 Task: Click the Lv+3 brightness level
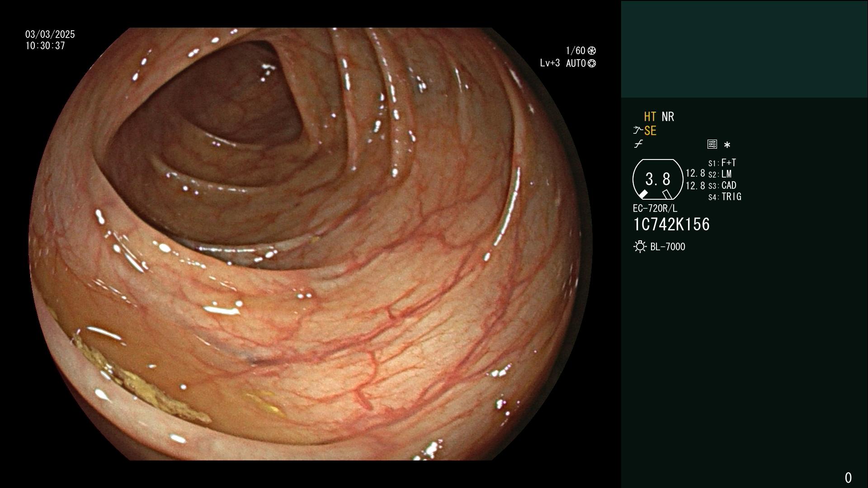550,63
